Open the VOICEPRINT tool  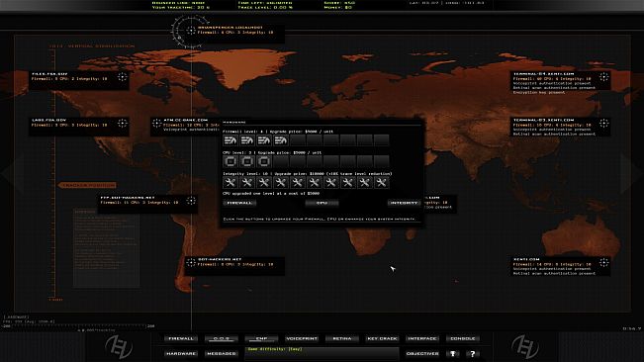click(302, 338)
